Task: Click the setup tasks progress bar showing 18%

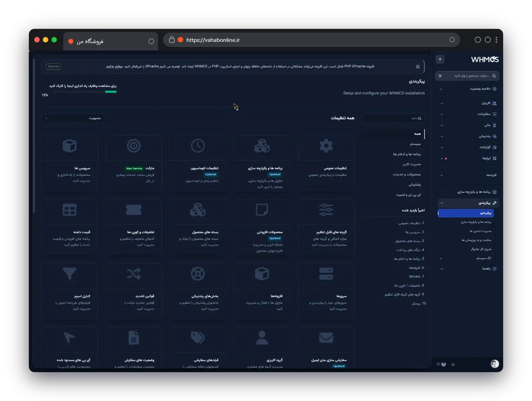Action: [84, 92]
